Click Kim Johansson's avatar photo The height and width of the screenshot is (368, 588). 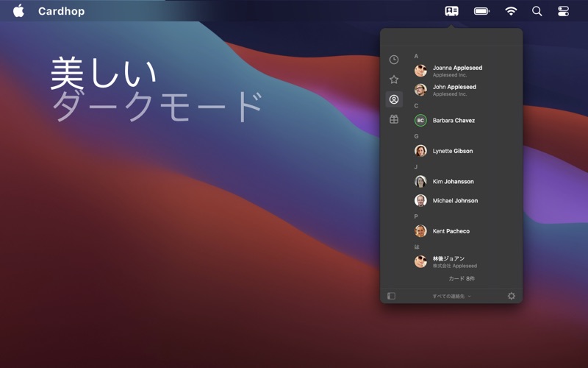click(420, 181)
